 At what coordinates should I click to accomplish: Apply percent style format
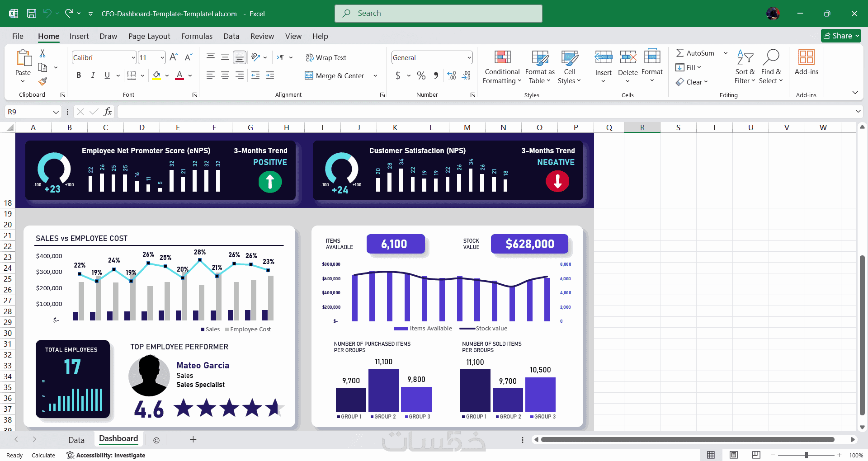tap(421, 75)
